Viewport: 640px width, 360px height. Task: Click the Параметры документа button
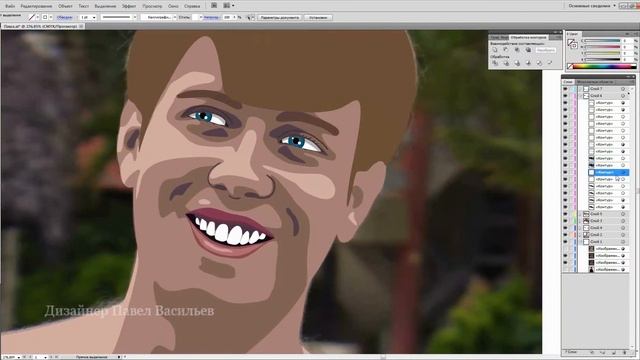(280, 17)
